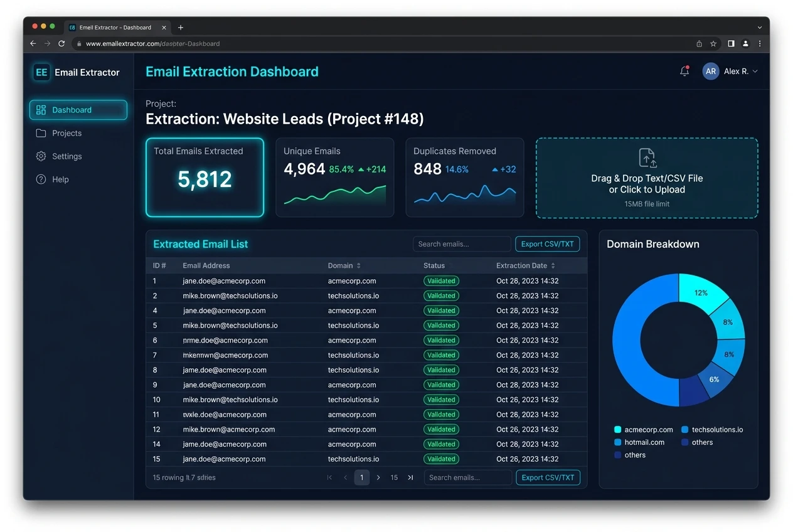
Task: Click the 12% cyan donut segment
Action: coord(700,294)
